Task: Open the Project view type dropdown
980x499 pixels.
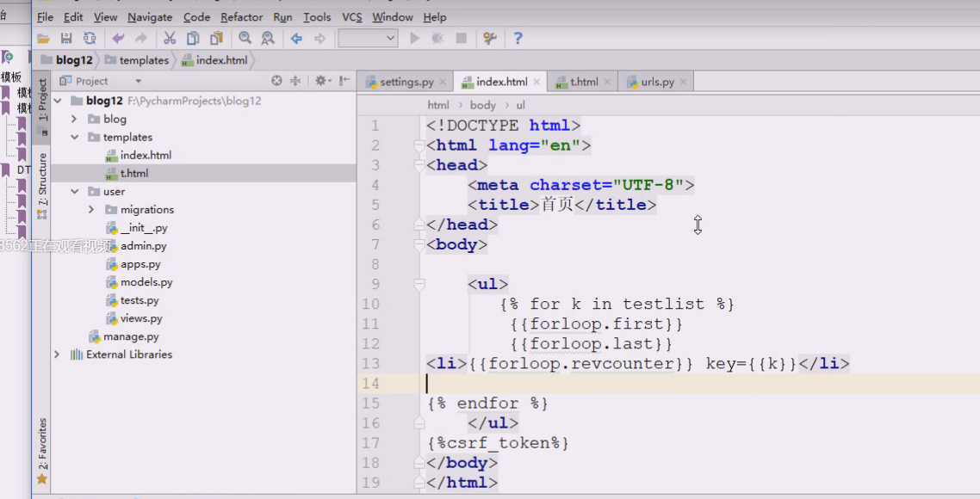Action: point(138,81)
